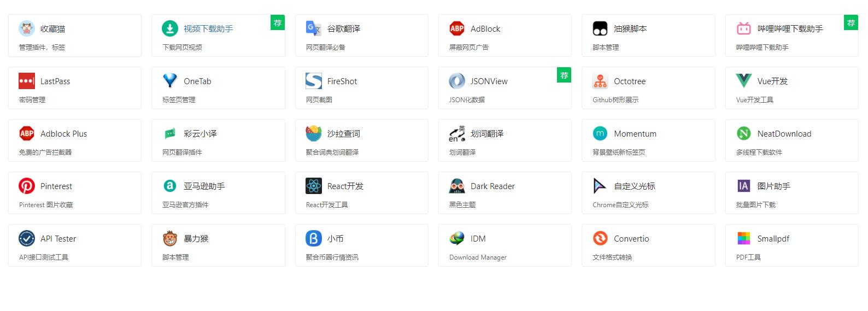Click the text 背景壁纸新标签页
Image resolution: width=868 pixels, height=311 pixels.
point(619,152)
